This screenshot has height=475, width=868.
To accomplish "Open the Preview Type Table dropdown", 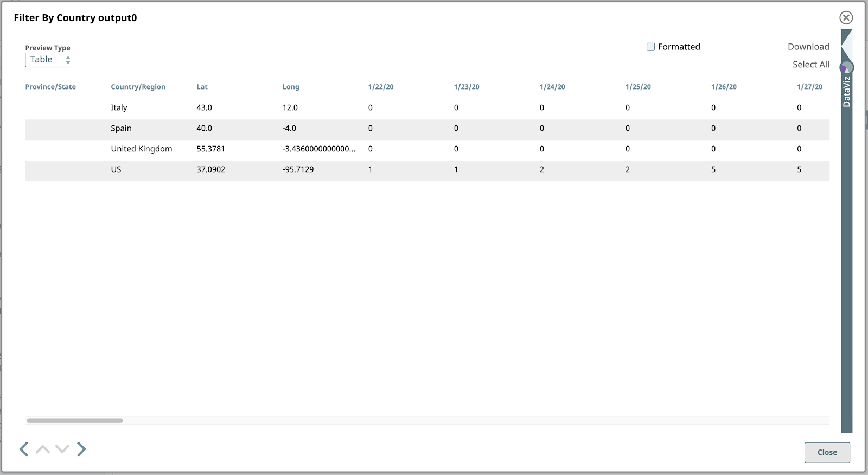I will 48,60.
